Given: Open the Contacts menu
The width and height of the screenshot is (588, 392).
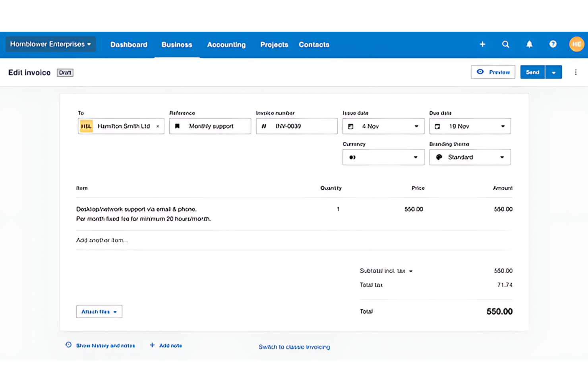Looking at the screenshot, I should point(314,44).
